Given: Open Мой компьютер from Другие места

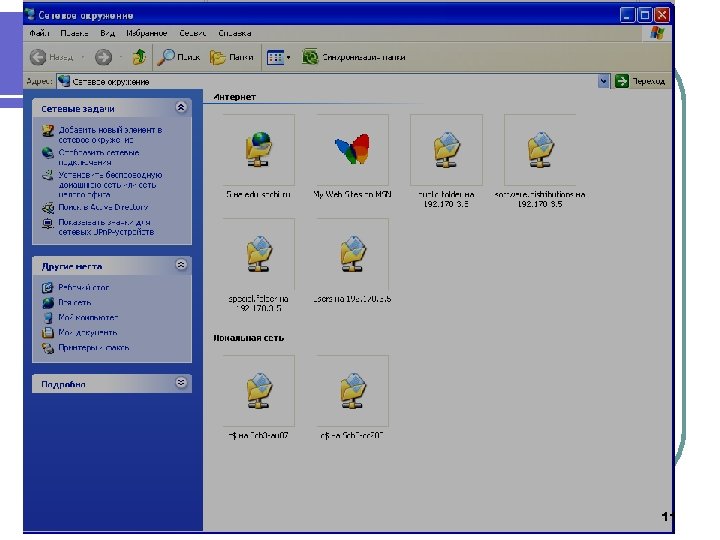Looking at the screenshot, I should [x=88, y=317].
